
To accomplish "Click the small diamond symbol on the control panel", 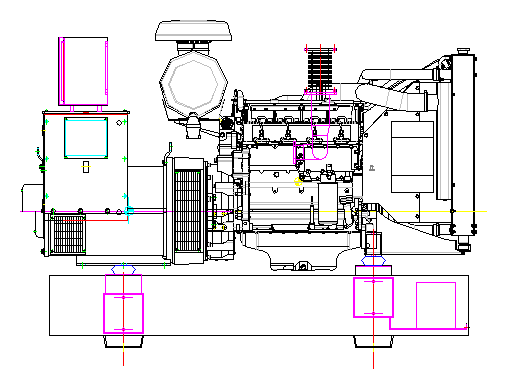I will click(x=119, y=123).
